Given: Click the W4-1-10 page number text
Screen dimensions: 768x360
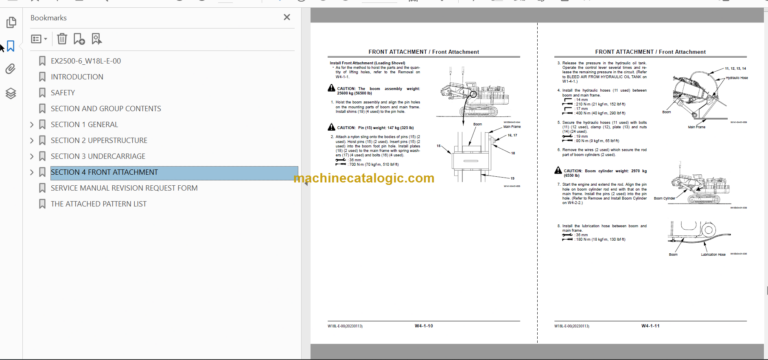Looking at the screenshot, I should point(424,326).
